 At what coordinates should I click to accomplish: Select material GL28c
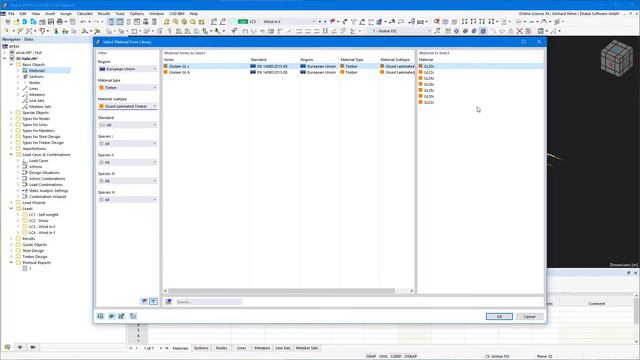coord(429,90)
